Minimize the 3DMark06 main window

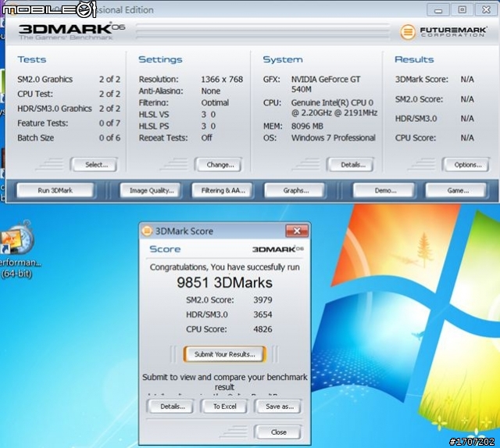tap(438, 10)
